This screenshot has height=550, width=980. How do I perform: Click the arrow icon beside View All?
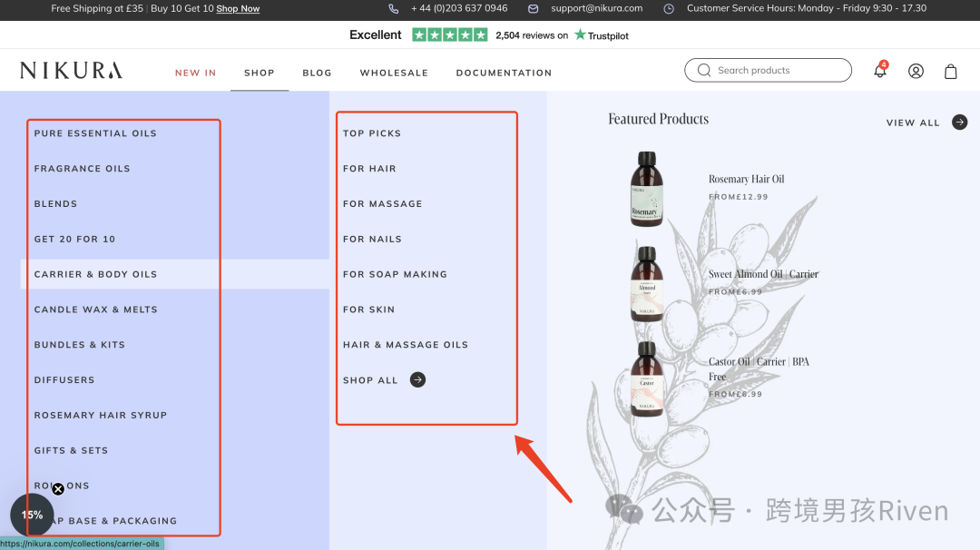(x=959, y=122)
